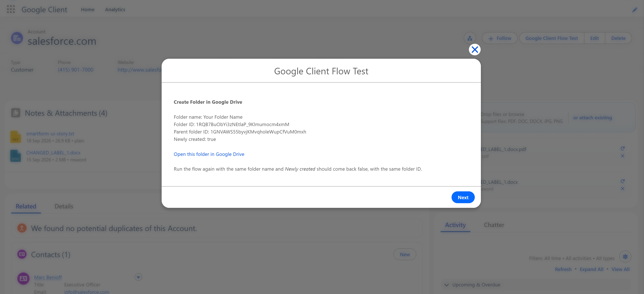Screen dimensions: 644x294
Task: Click Expand All in activity timeline
Action: click(591, 269)
